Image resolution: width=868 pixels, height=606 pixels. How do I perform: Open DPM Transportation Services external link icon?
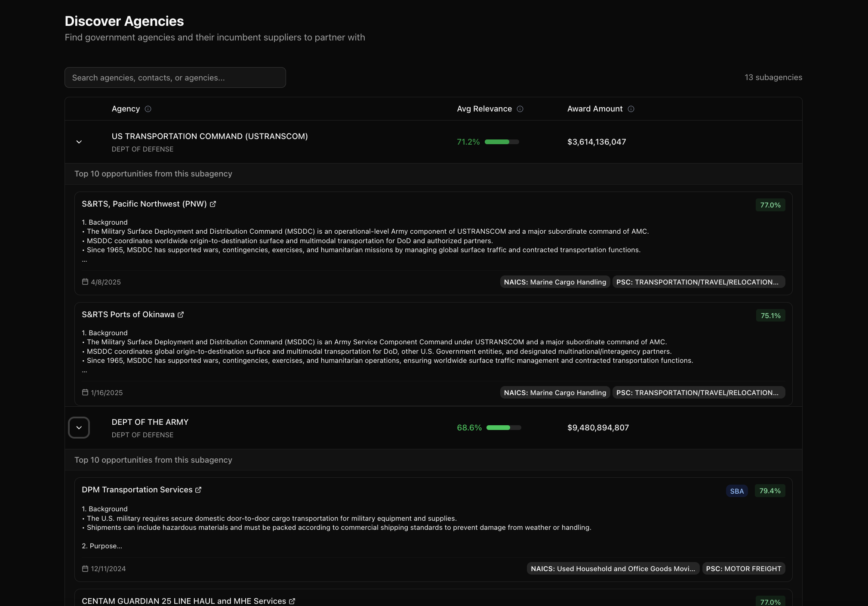click(x=198, y=490)
